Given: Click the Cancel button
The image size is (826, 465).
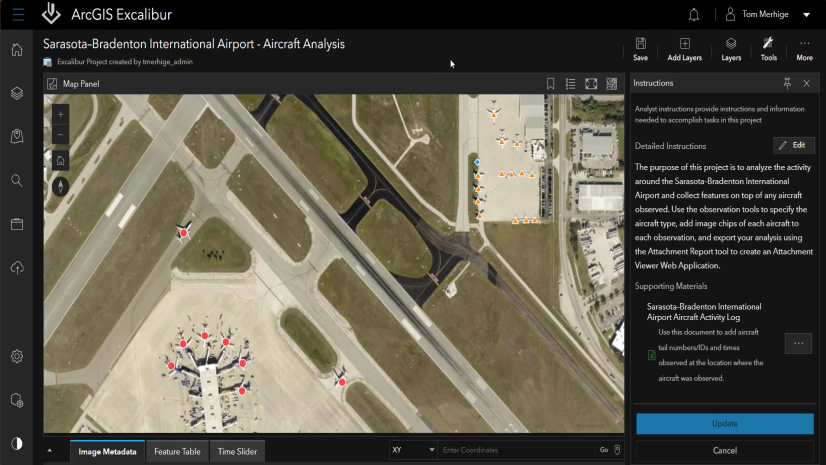Looking at the screenshot, I should [725, 450].
